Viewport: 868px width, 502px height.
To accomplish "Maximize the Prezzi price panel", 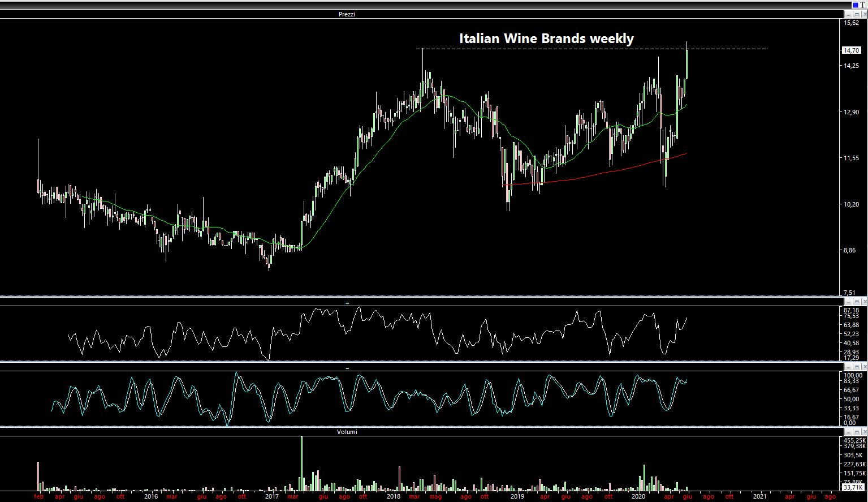I will point(857,14).
